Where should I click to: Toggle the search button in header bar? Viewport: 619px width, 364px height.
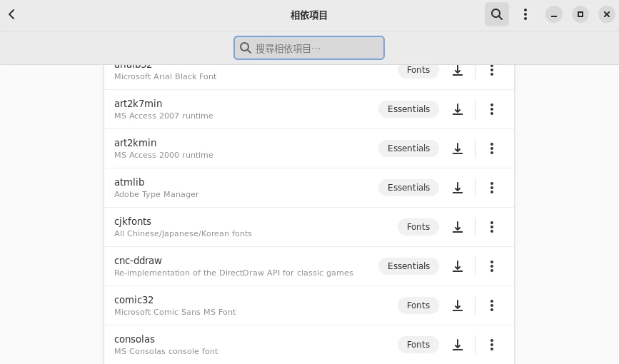(x=497, y=14)
